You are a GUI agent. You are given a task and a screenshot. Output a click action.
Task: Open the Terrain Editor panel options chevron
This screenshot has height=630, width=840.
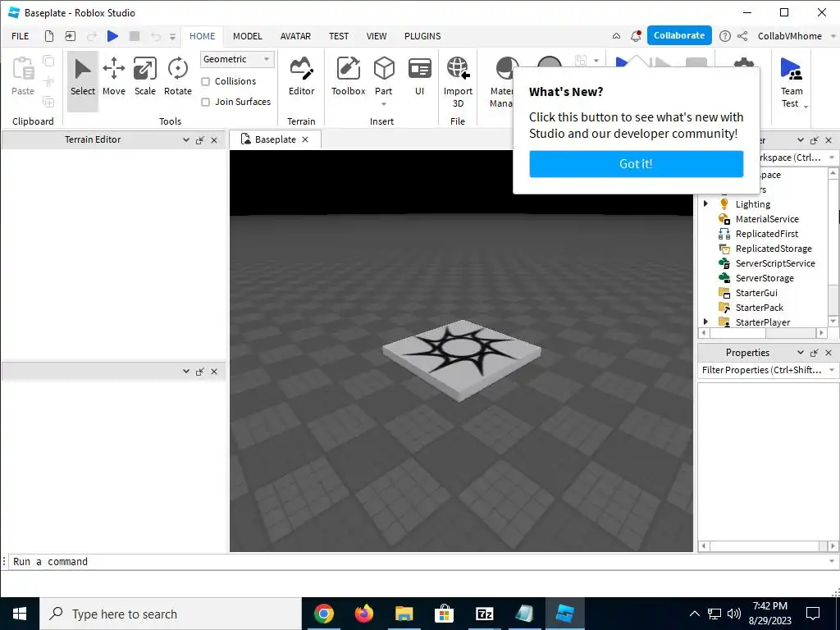[186, 139]
